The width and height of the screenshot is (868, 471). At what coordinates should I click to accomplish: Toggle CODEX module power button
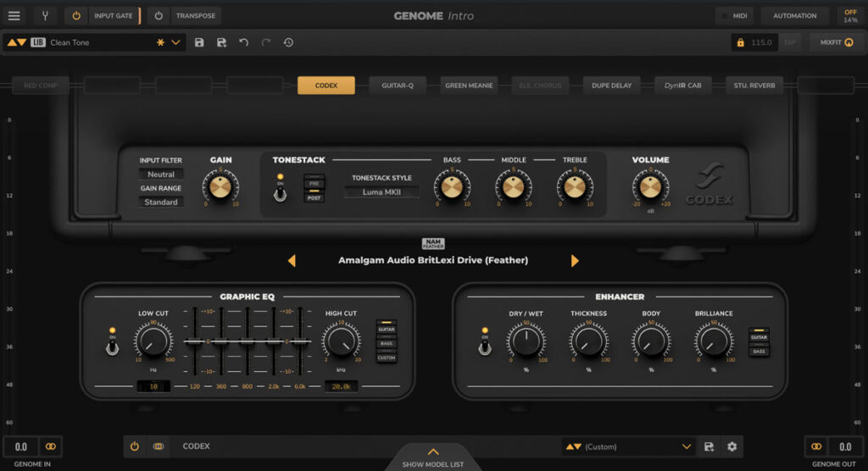(135, 446)
